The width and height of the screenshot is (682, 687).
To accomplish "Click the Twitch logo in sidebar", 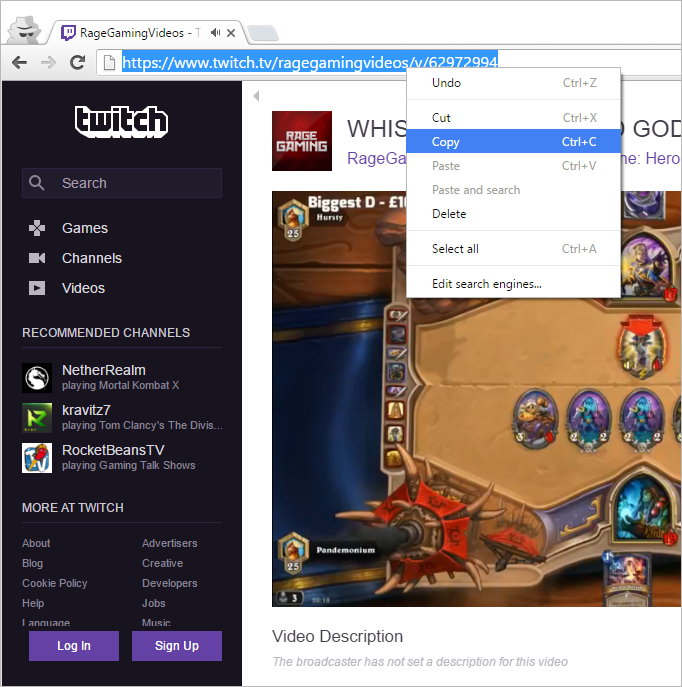I will 121,121.
